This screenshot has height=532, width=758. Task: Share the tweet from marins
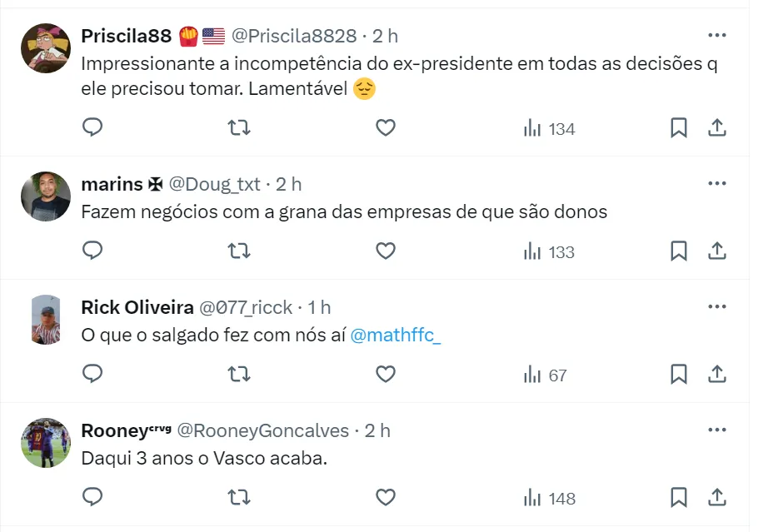pos(717,251)
